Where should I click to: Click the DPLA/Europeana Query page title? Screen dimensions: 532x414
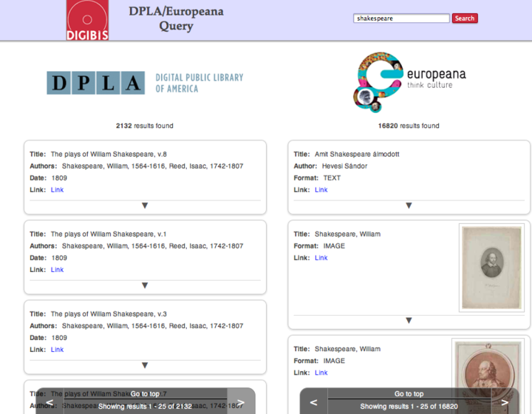tap(176, 18)
